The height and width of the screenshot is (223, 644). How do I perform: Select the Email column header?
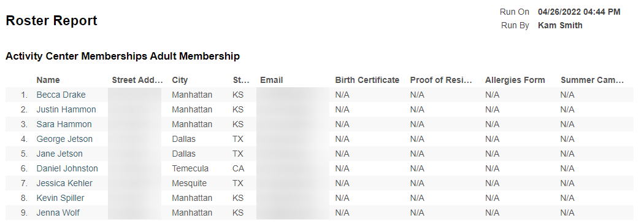(x=272, y=80)
